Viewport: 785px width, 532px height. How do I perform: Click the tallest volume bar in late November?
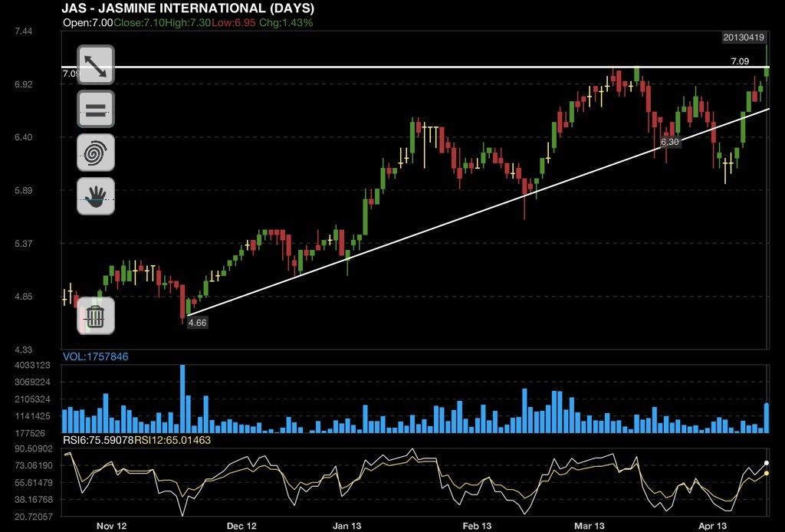click(182, 399)
